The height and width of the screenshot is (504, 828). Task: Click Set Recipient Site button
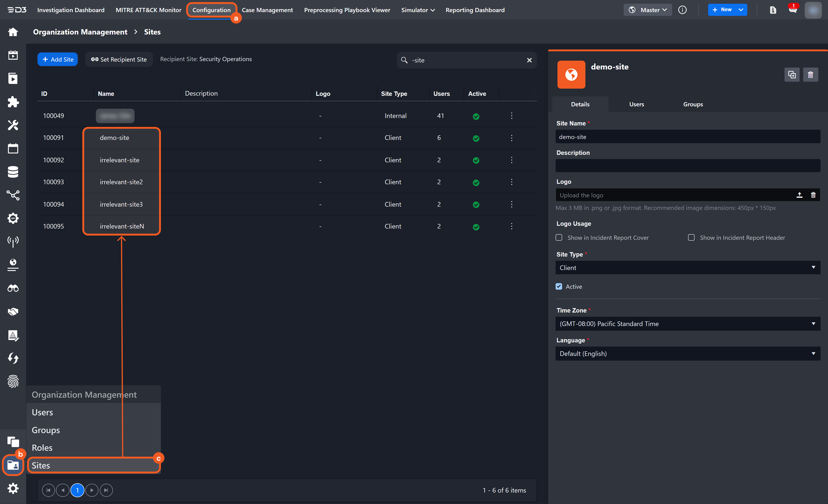pyautogui.click(x=119, y=59)
